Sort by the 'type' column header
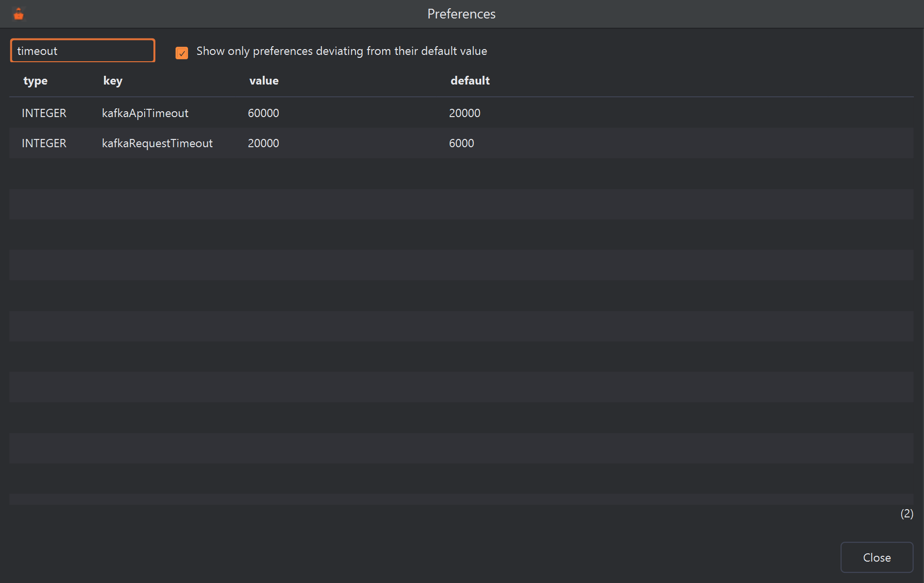The width and height of the screenshot is (924, 583). 35,81
